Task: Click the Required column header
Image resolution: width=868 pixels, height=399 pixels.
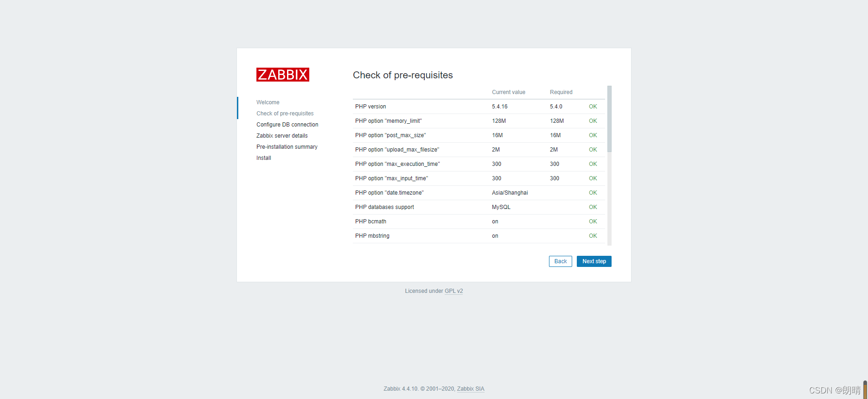Action: 561,92
